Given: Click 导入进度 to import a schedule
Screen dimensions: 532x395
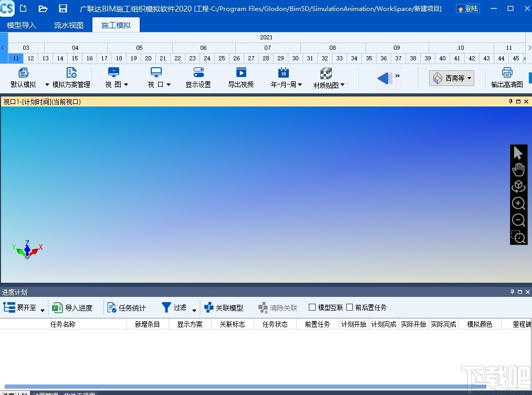Looking at the screenshot, I should coord(75,307).
